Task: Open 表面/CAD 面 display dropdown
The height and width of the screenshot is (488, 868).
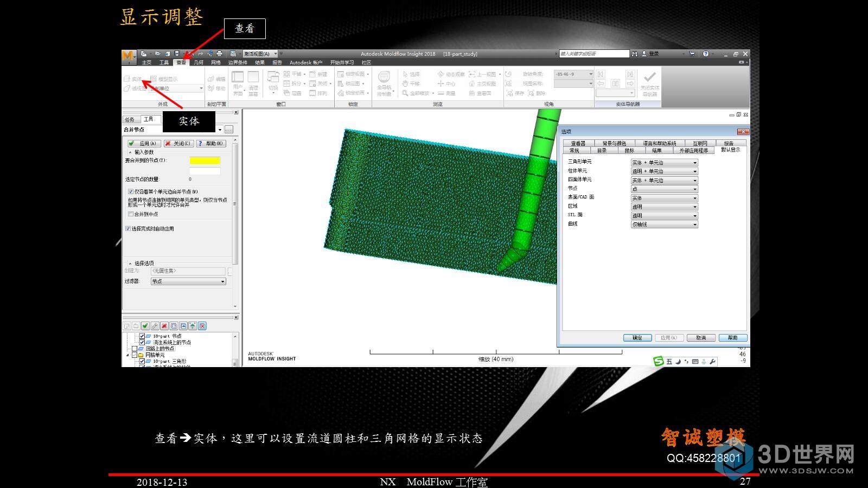Action: (664, 198)
